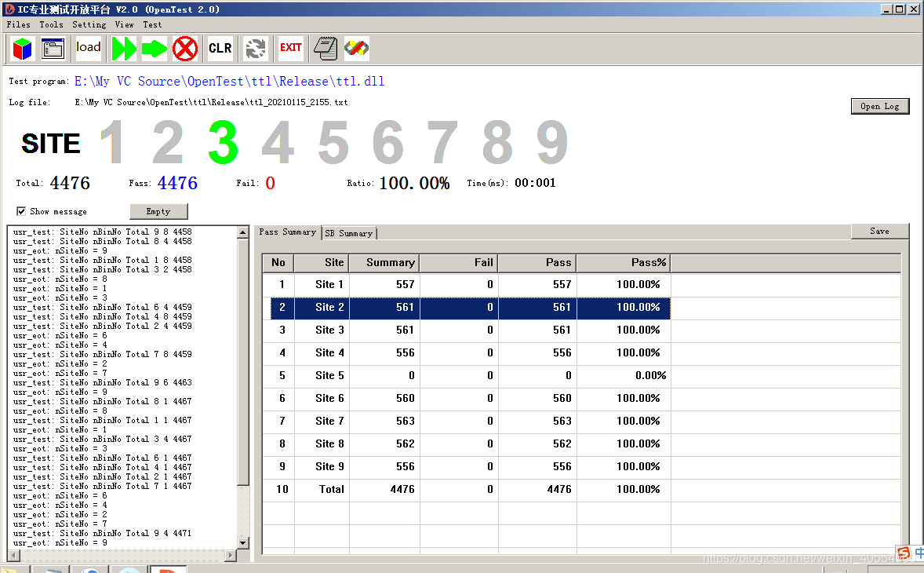
Task: Select the Site 9 row
Action: [x=467, y=467]
